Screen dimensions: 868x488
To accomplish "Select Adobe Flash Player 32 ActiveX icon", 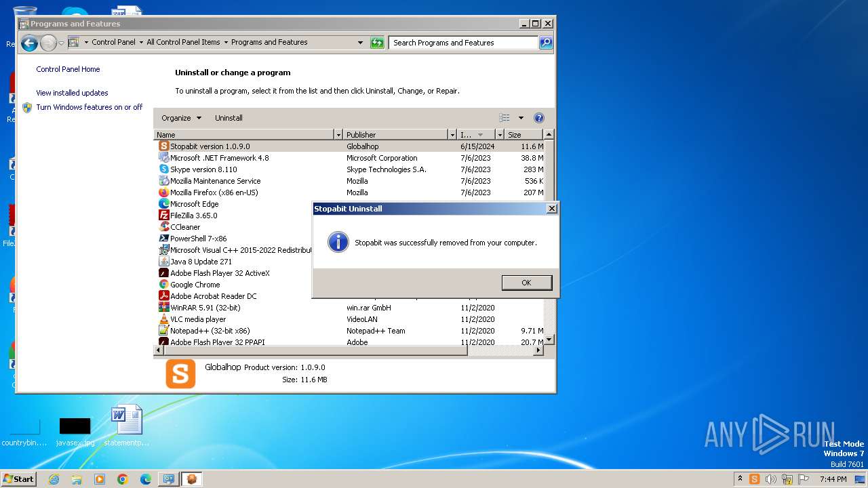I will [163, 273].
